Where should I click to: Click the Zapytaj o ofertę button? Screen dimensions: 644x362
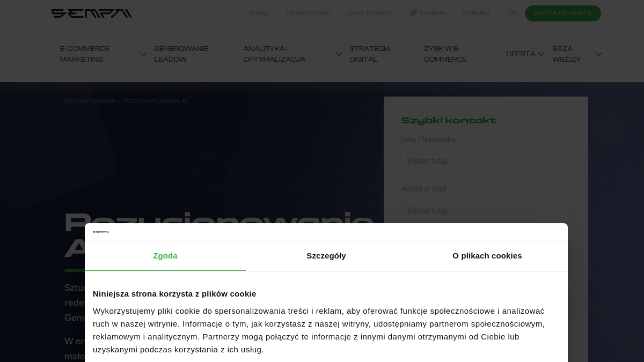(563, 13)
